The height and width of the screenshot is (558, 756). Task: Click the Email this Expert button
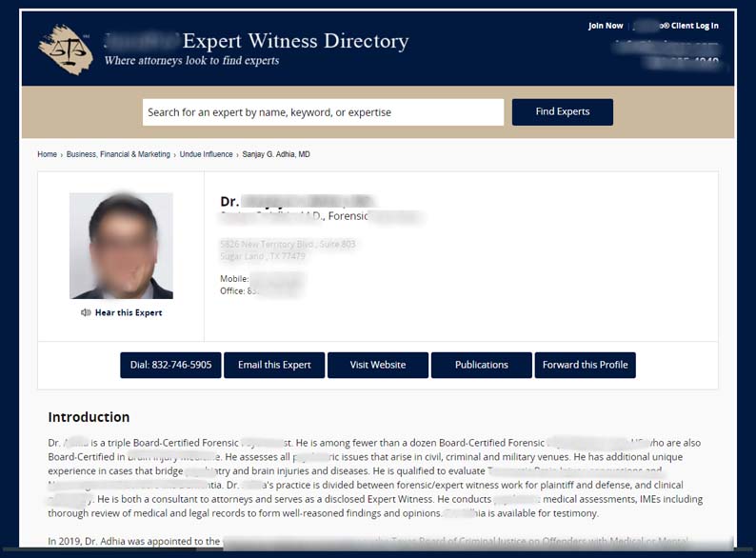click(274, 365)
